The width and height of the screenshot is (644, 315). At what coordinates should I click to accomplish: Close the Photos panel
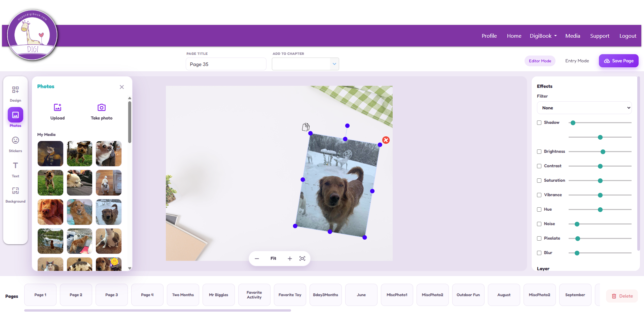point(122,87)
